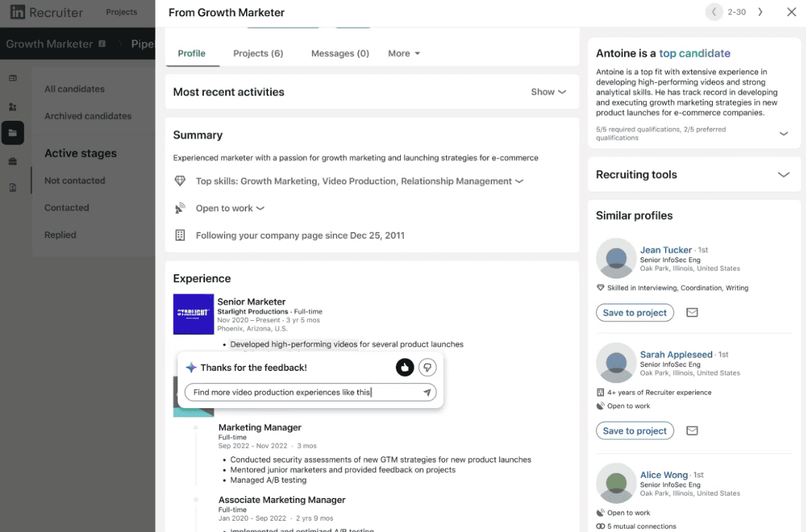The width and height of the screenshot is (806, 532).
Task: Collapse the Recruiting tools panel
Action: pos(784,175)
